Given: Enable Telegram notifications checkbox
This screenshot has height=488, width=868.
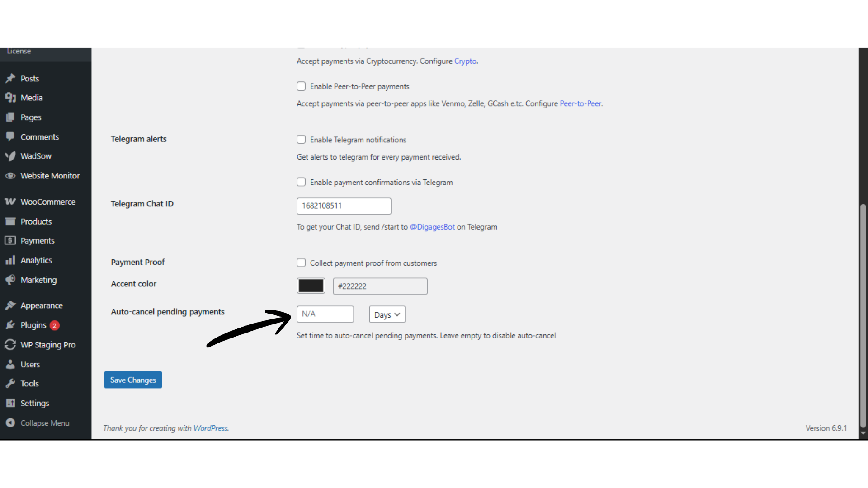Looking at the screenshot, I should click(301, 140).
